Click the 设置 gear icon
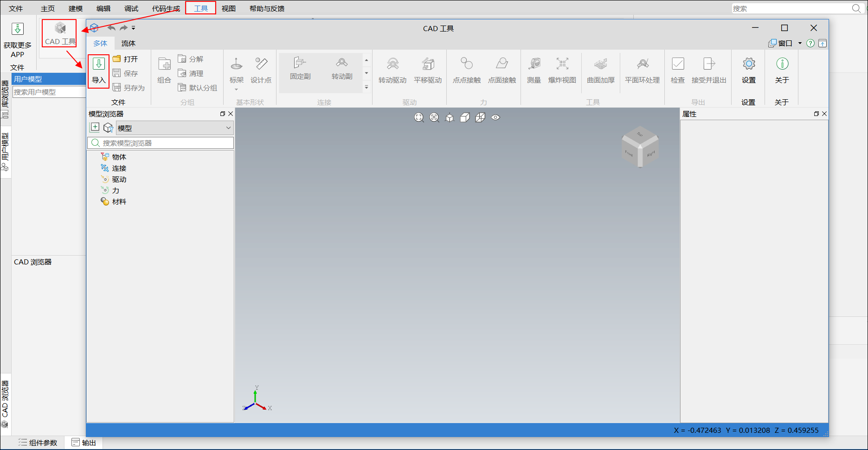The width and height of the screenshot is (868, 450). 748,64
